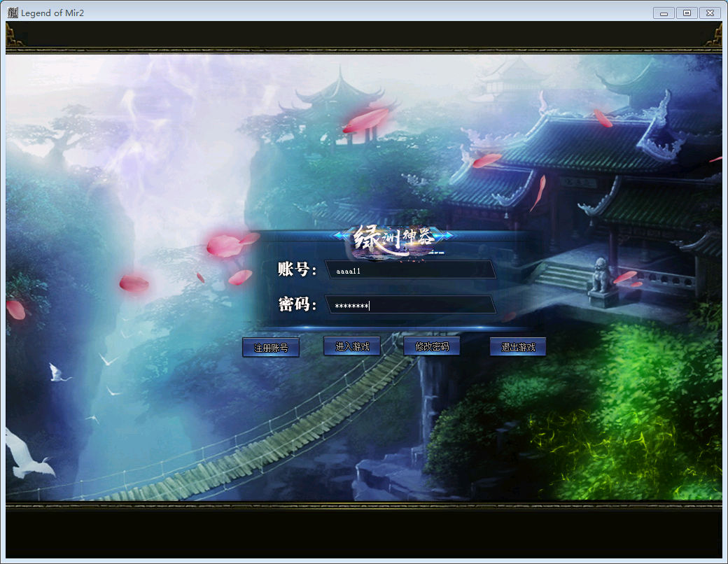Image resolution: width=728 pixels, height=564 pixels.
Task: Focus the 账号 account input field
Action: click(x=411, y=270)
